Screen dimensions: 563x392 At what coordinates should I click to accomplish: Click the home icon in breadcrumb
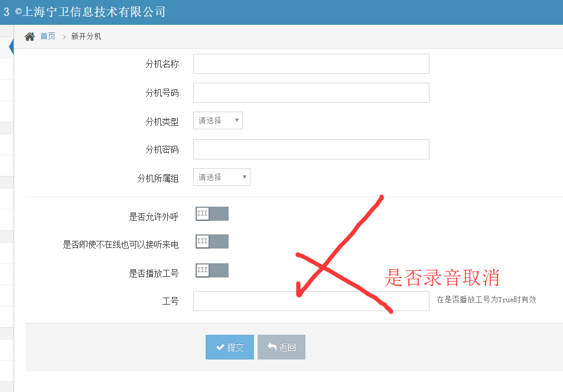pos(30,37)
